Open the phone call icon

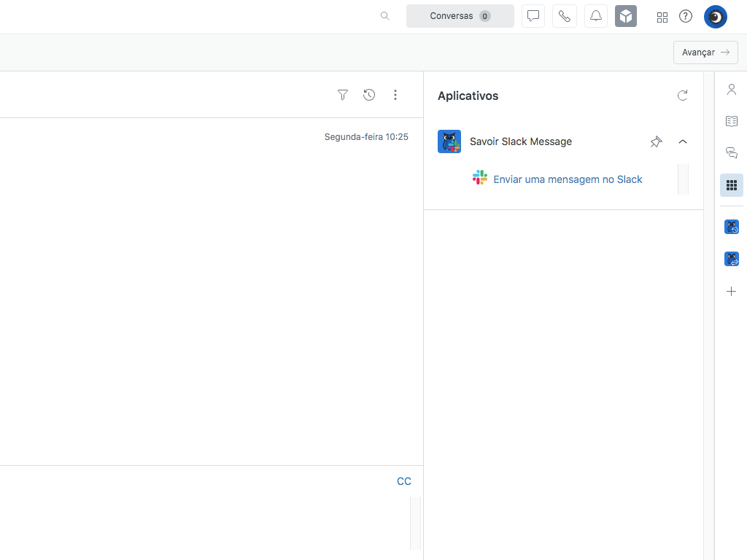[x=565, y=16]
